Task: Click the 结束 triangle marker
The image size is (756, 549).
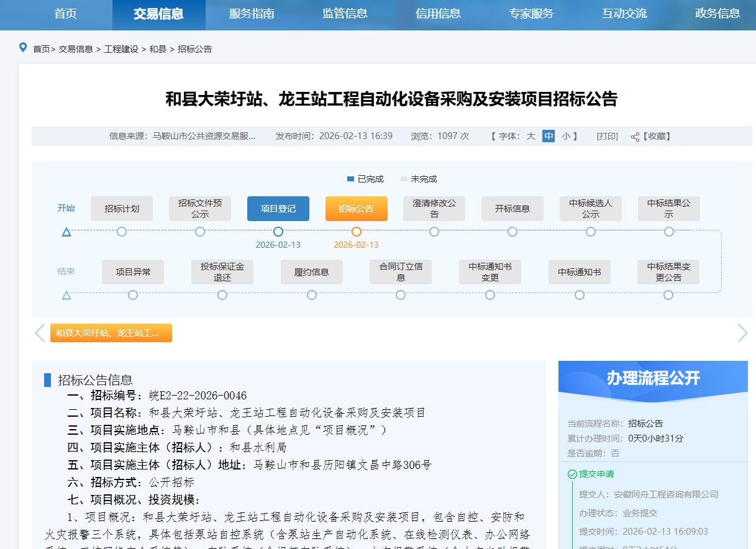Action: click(x=66, y=296)
